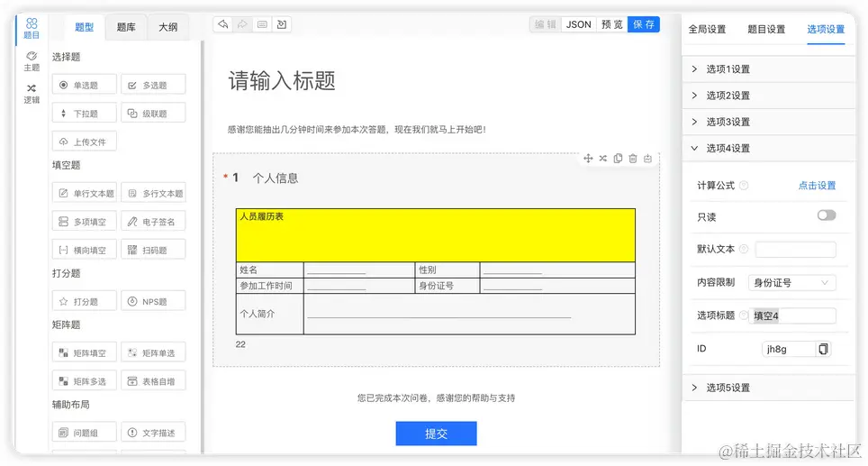Click the history restore icon in toolbar
The width and height of the screenshot is (868, 466).
tap(282, 24)
